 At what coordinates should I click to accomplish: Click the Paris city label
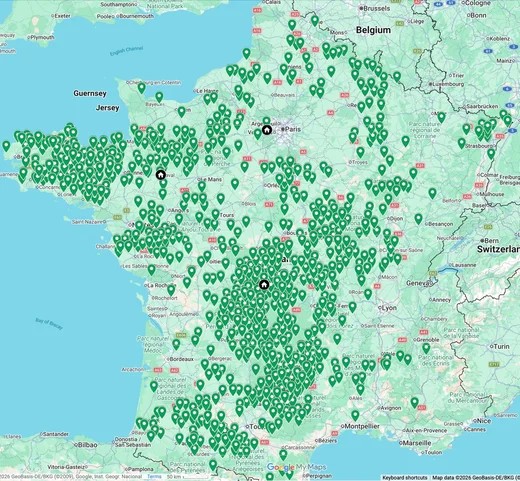[x=293, y=129]
